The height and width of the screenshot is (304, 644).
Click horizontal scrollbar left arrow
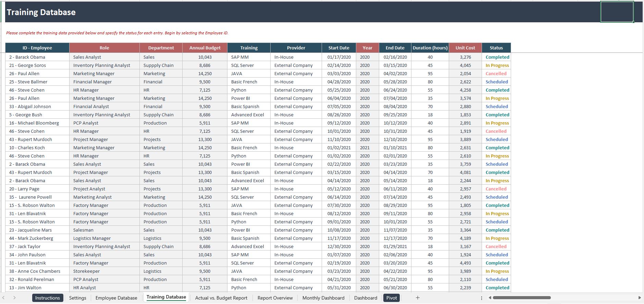pos(490,298)
